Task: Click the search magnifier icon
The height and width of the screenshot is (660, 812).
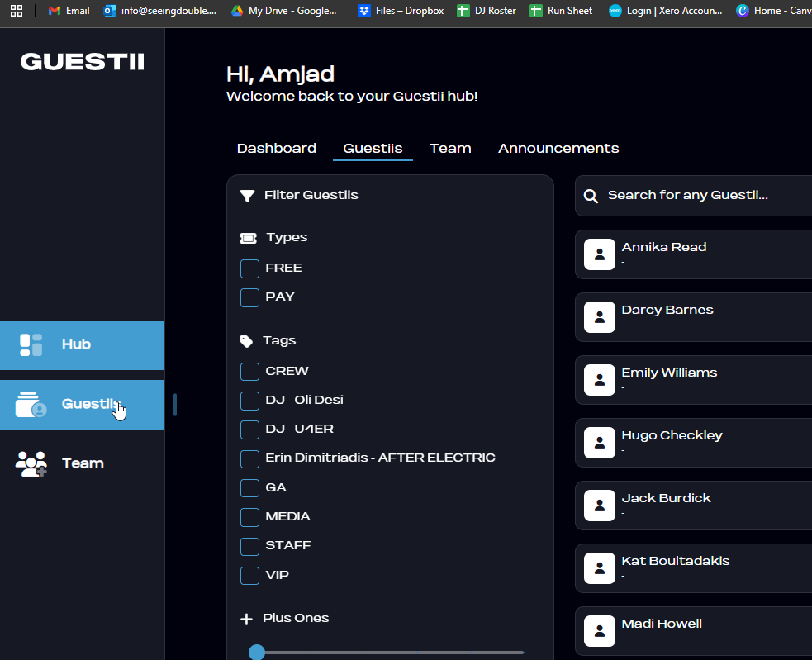Action: coord(591,196)
